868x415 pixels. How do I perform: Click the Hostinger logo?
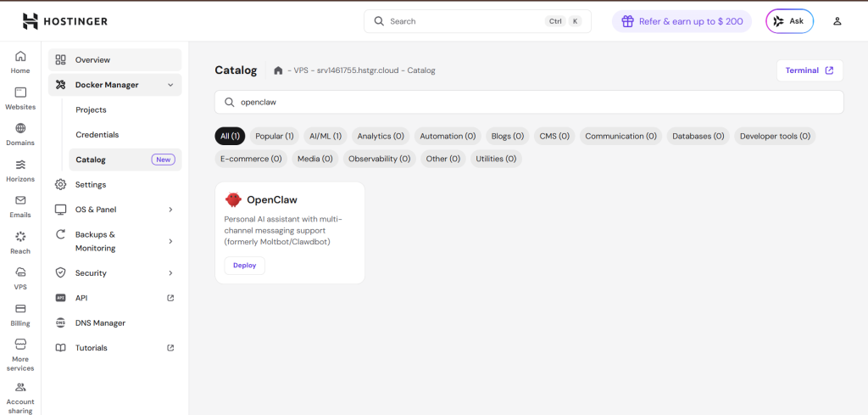pos(64,21)
